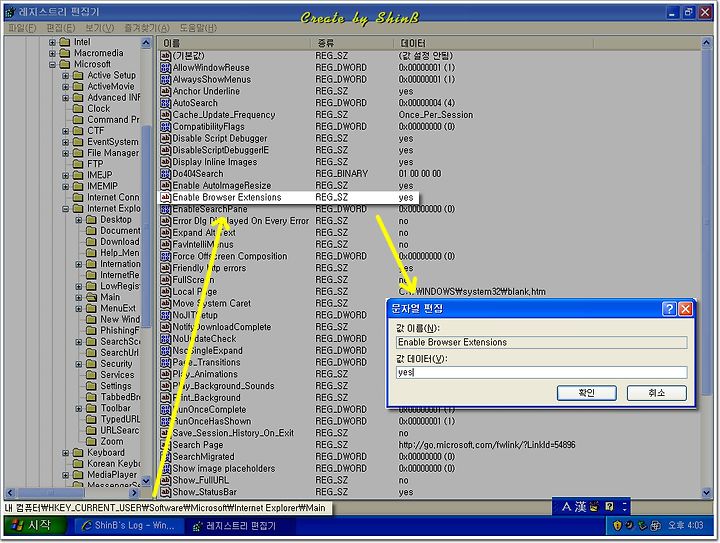Expand the Intel registry key
The image size is (720, 543).
click(x=52, y=42)
